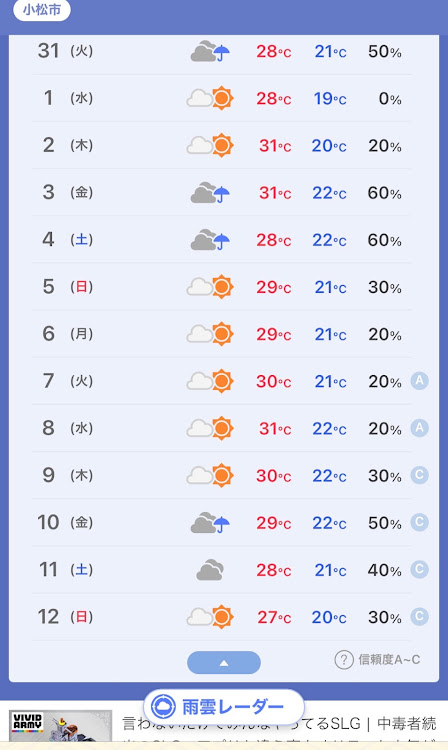
Task: Tap the cloud-only icon for 11 (土)
Action: point(210,570)
